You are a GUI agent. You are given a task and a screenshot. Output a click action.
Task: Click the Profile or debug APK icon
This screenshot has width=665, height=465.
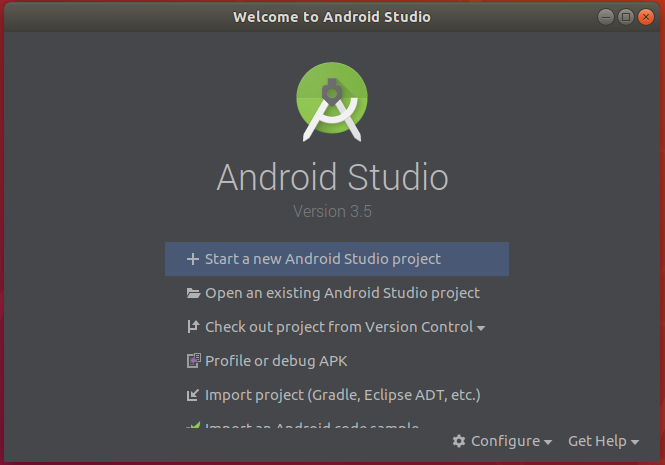click(x=193, y=361)
